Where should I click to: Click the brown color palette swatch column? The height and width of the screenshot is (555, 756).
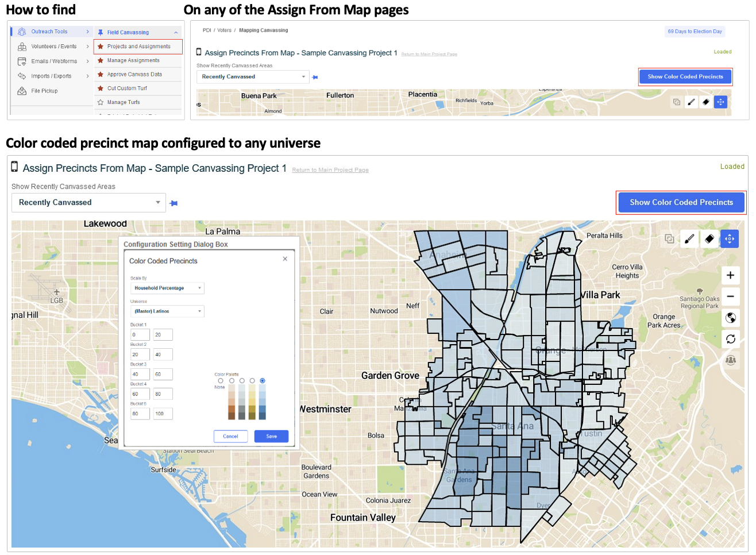pos(232,402)
